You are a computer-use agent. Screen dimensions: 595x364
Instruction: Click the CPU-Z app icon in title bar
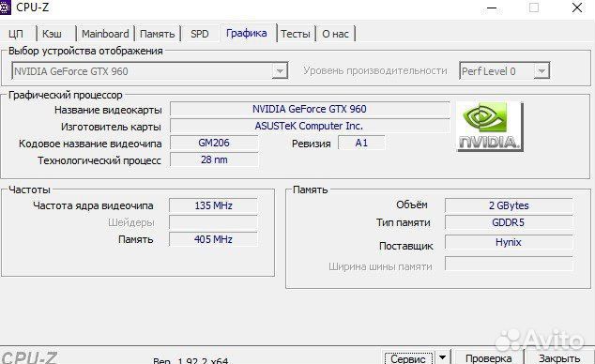pyautogui.click(x=6, y=7)
